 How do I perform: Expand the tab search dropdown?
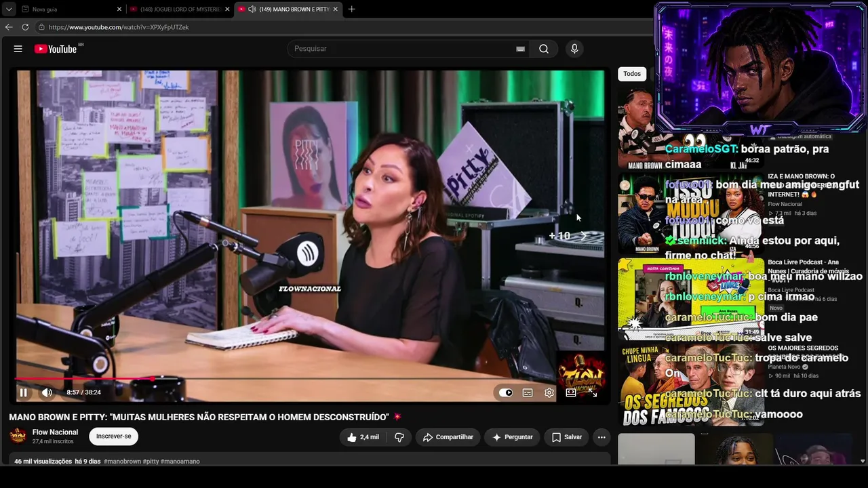[9, 9]
